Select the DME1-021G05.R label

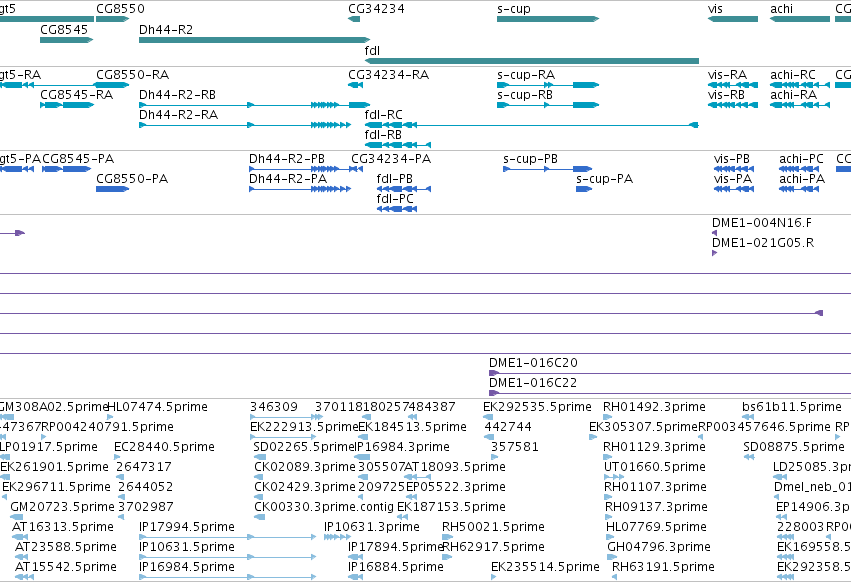763,243
